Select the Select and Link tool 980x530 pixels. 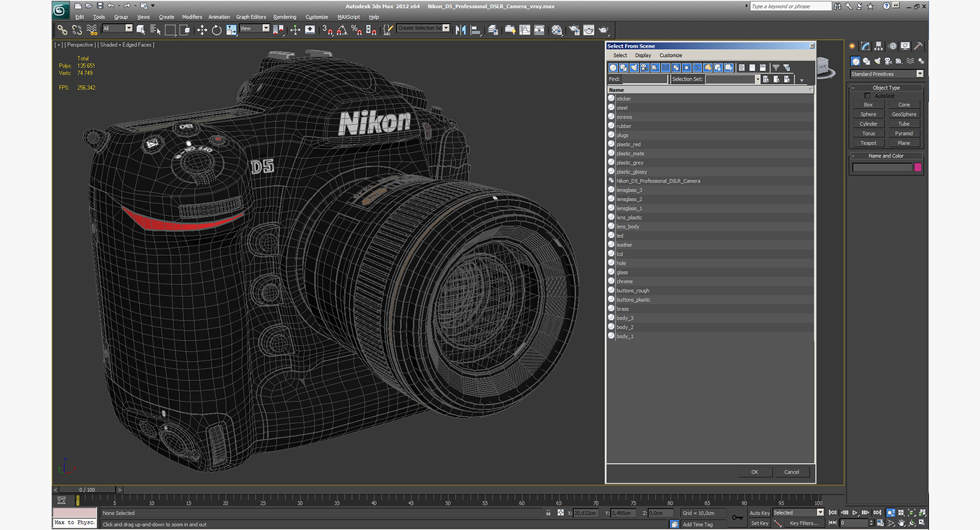[62, 30]
